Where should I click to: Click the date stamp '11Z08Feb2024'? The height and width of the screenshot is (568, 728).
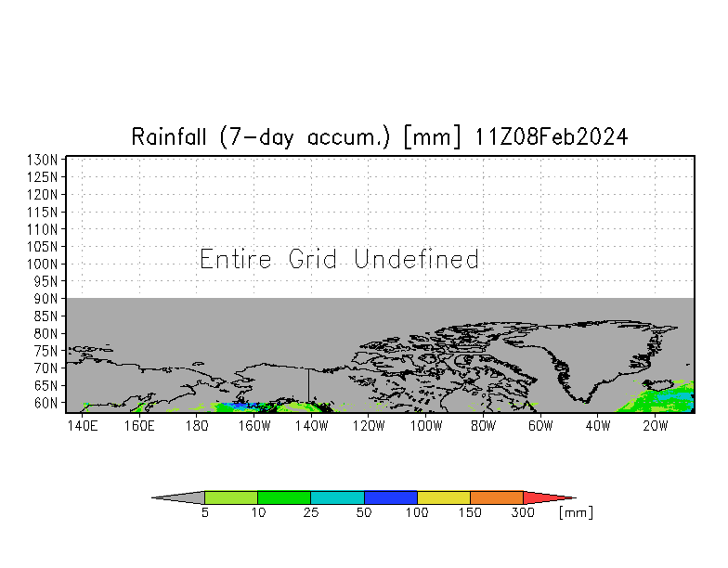[x=552, y=137]
